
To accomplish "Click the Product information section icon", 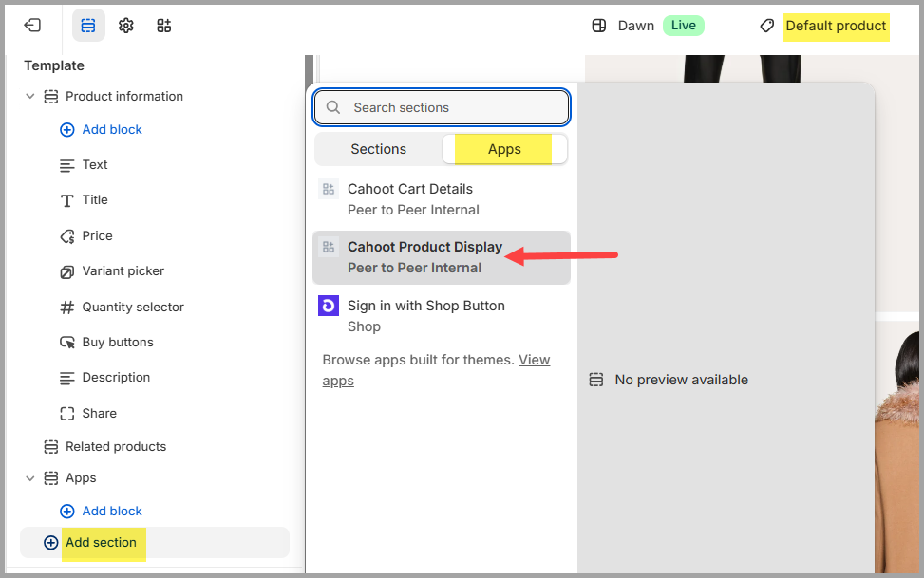I will coord(51,97).
